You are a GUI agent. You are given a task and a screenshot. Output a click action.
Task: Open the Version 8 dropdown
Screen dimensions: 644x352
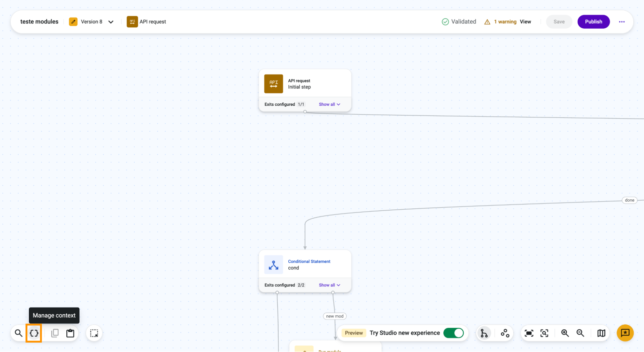111,22
